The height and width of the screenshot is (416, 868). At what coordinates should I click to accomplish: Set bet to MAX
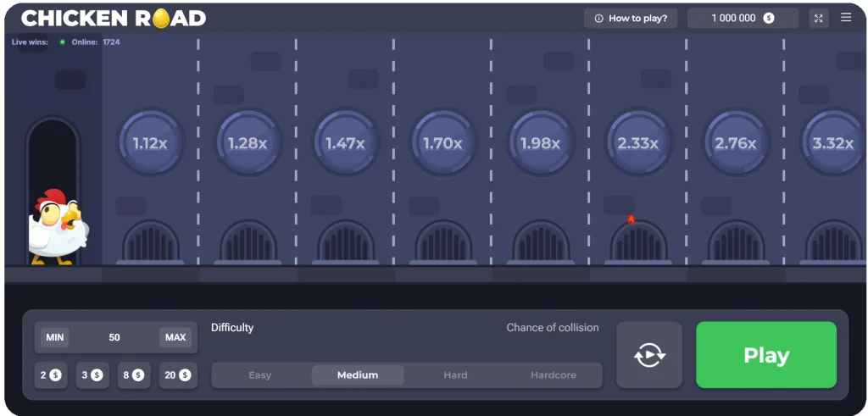click(x=175, y=337)
